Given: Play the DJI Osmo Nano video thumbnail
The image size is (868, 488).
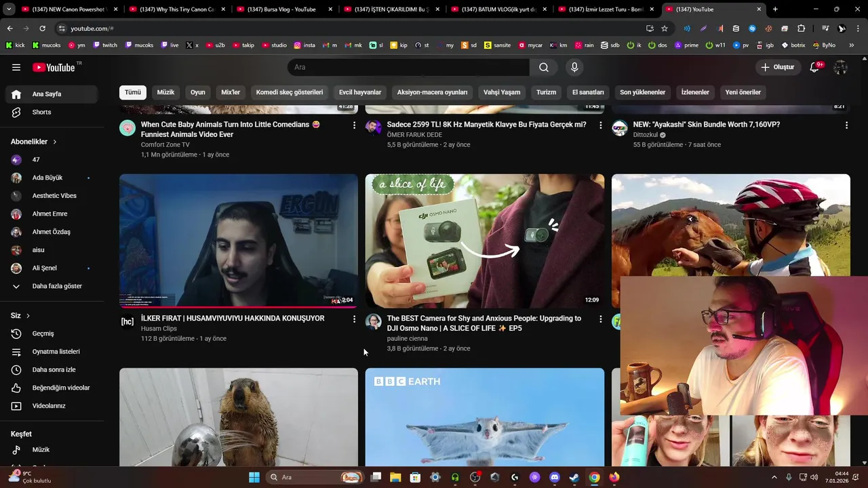Looking at the screenshot, I should click(485, 241).
